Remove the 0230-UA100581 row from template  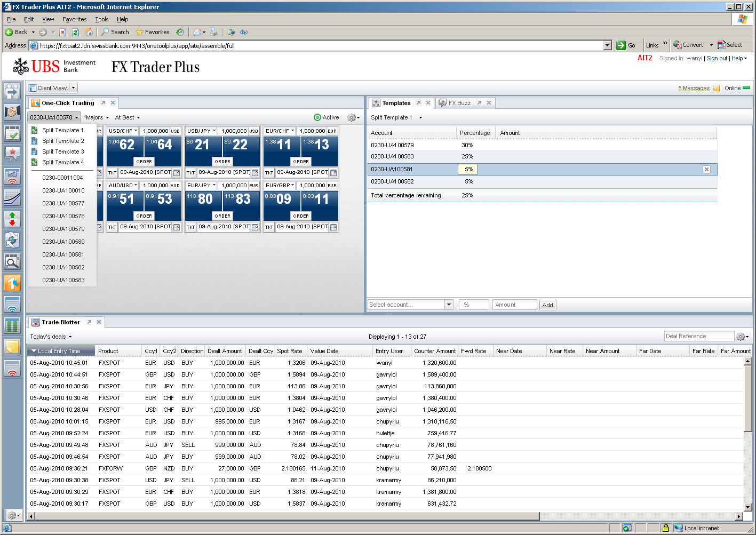pos(706,169)
